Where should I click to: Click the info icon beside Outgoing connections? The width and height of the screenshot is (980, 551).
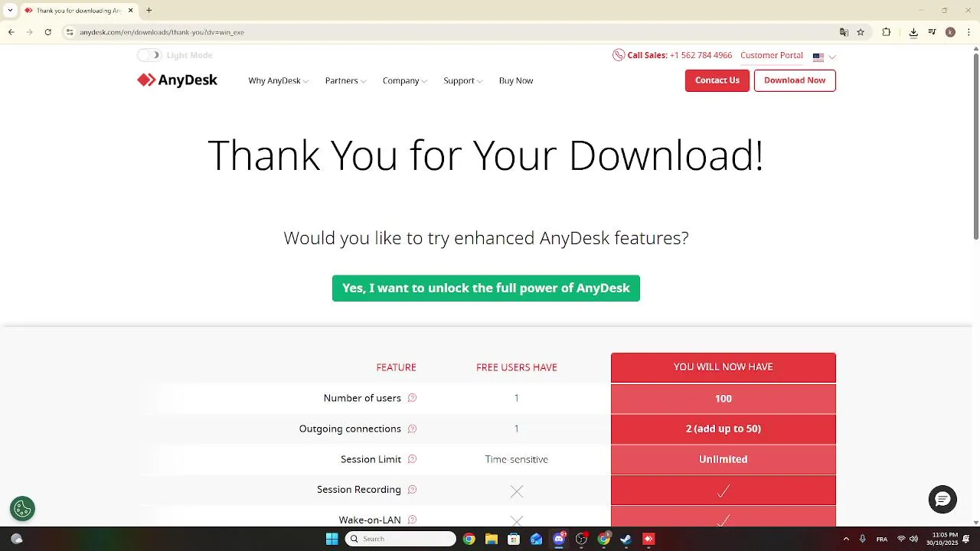pos(412,429)
